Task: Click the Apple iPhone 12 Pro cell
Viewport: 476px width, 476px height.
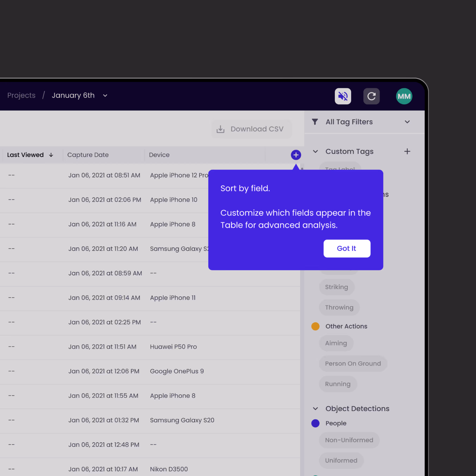Action: 179,175
